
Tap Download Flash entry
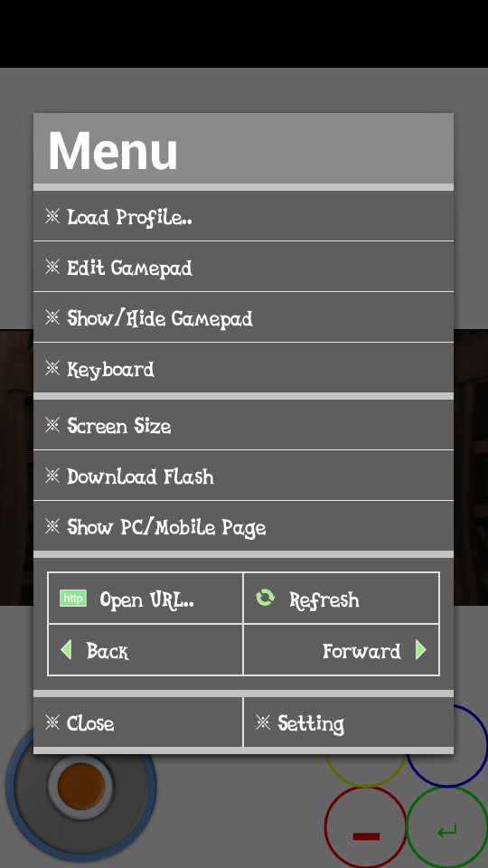[243, 476]
